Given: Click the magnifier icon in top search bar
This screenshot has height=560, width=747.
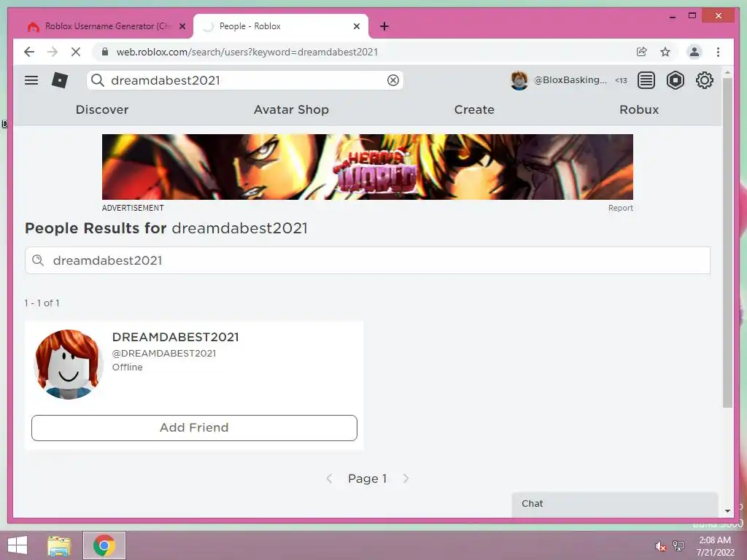Looking at the screenshot, I should tap(98, 80).
